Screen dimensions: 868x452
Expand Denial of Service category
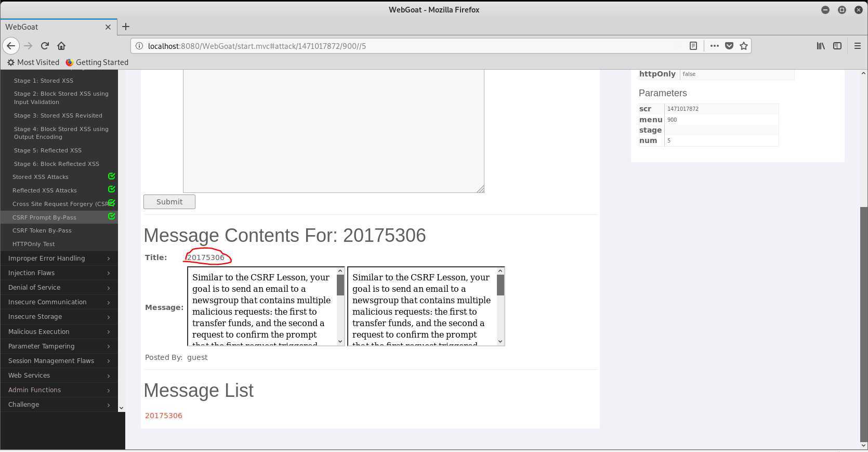coord(59,288)
